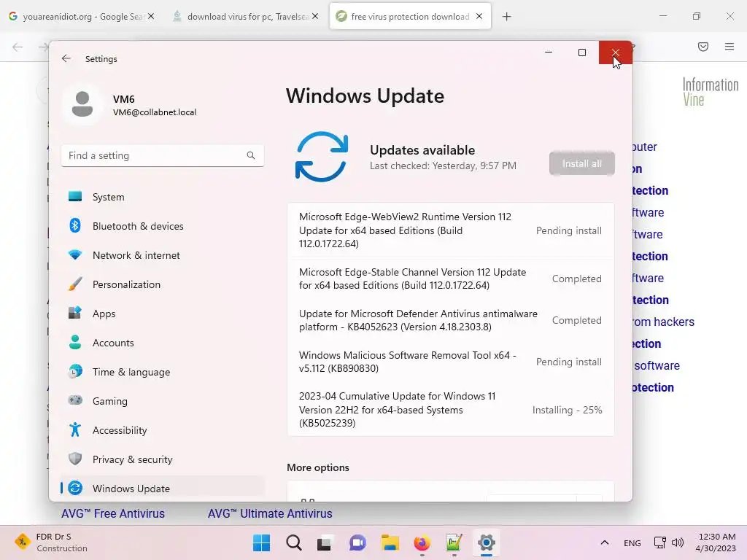Screen dimensions: 747x560
Task: Open Accounts settings category
Action: [162, 343]
